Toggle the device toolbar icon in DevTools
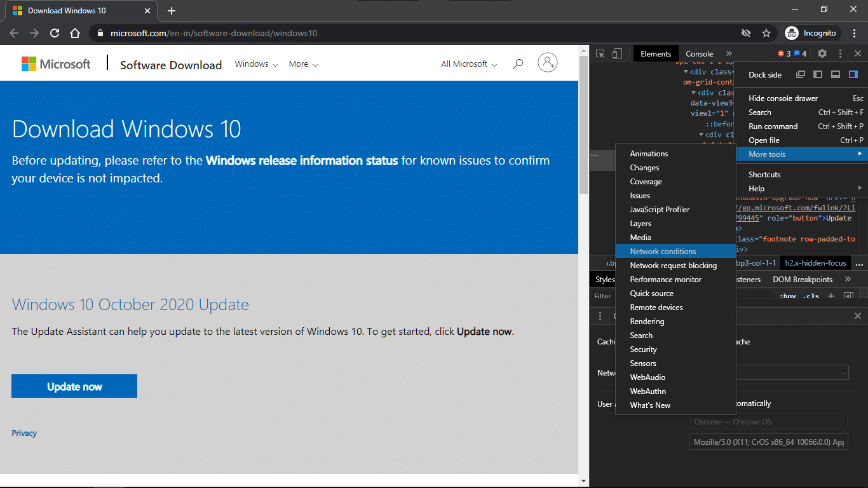The height and width of the screenshot is (488, 868). pyautogui.click(x=617, y=54)
